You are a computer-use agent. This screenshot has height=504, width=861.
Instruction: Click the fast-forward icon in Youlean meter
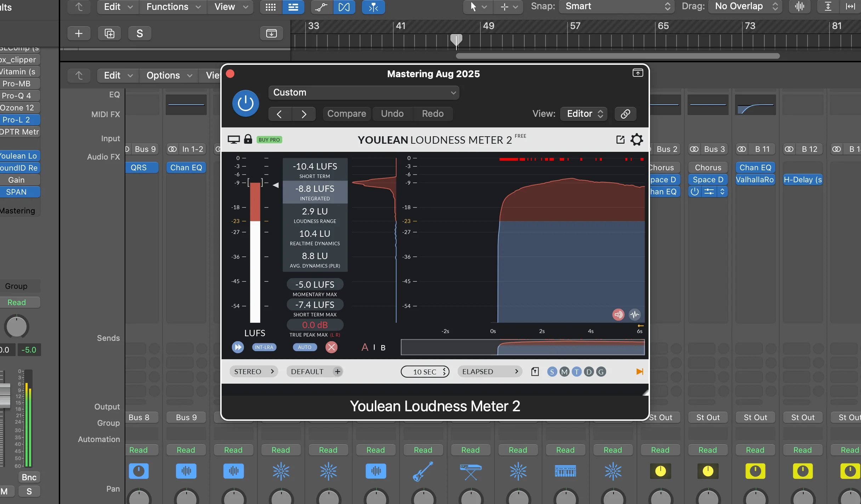point(238,347)
